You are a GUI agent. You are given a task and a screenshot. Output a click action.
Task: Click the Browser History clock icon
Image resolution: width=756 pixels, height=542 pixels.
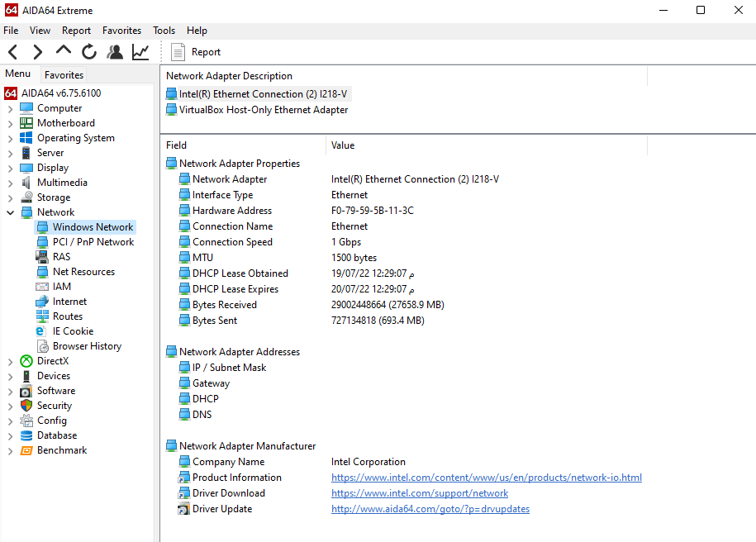(x=43, y=346)
